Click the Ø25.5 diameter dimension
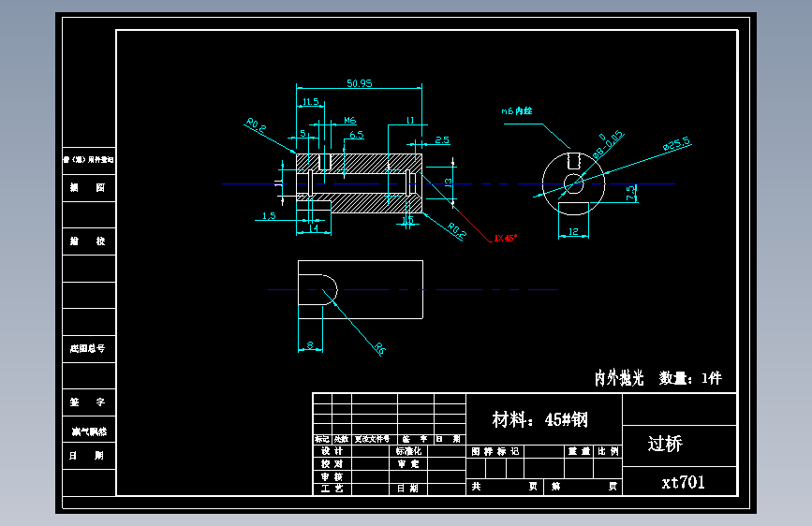This screenshot has height=526, width=812. [676, 144]
